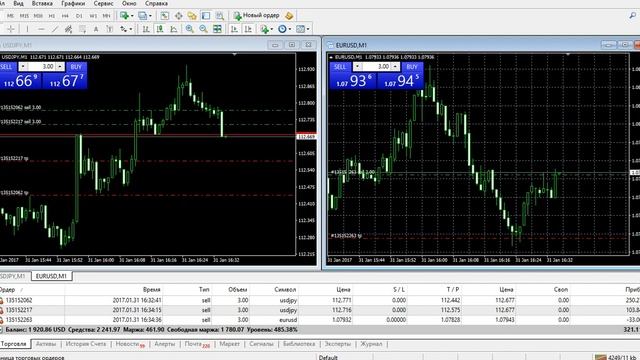Switch timeframe to M30
The width and height of the screenshot is (640, 360).
pyautogui.click(x=38, y=16)
